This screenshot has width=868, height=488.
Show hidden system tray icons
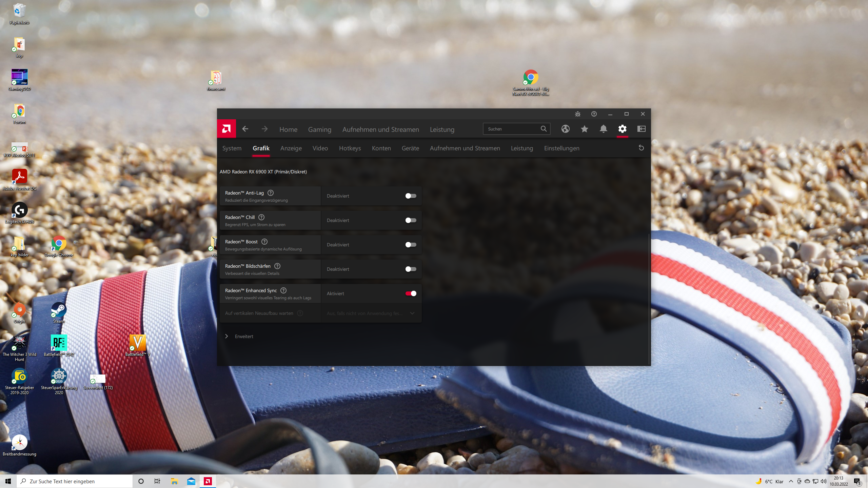click(x=791, y=481)
